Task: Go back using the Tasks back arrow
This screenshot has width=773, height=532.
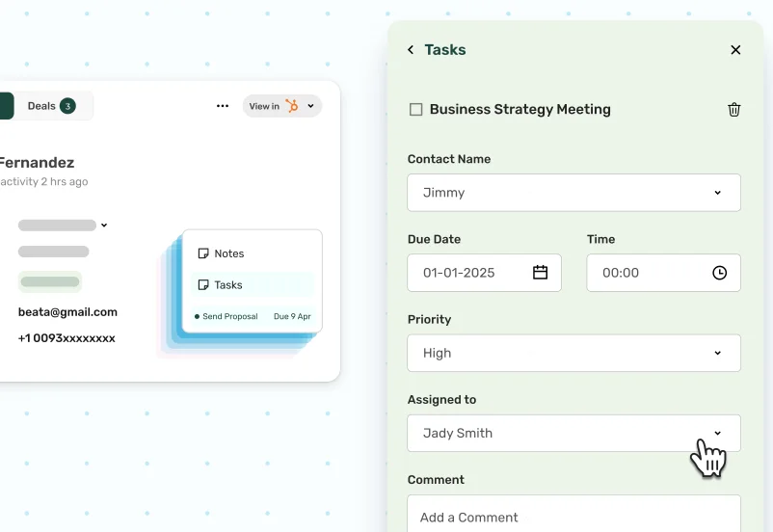Action: coord(411,50)
